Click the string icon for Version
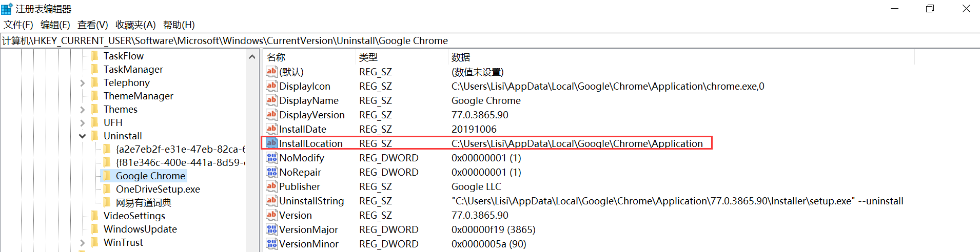The width and height of the screenshot is (980, 252). pos(272,215)
